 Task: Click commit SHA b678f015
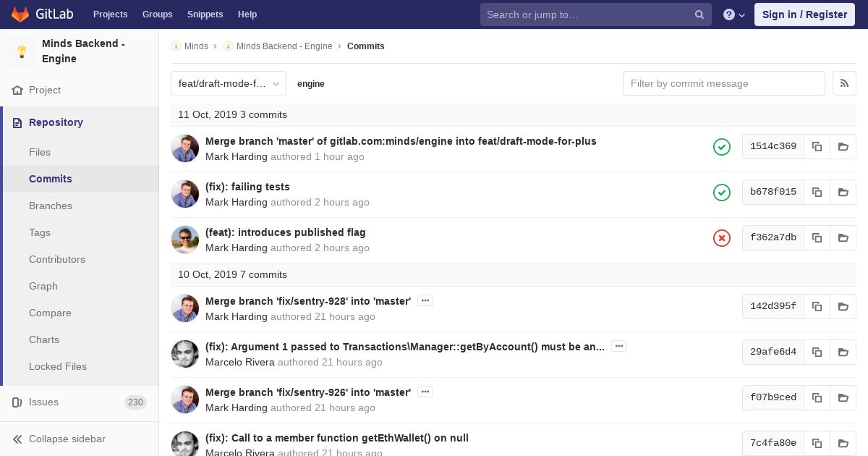[x=773, y=192]
